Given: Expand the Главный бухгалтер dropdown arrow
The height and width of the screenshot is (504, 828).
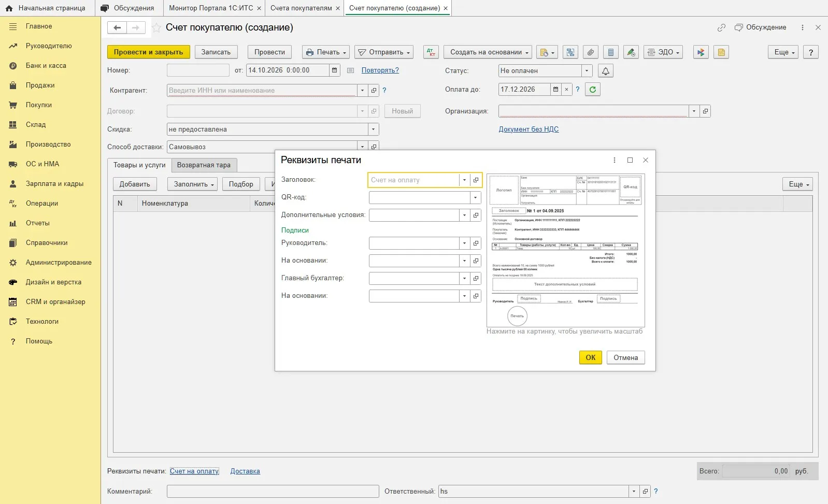Looking at the screenshot, I should [x=464, y=279].
